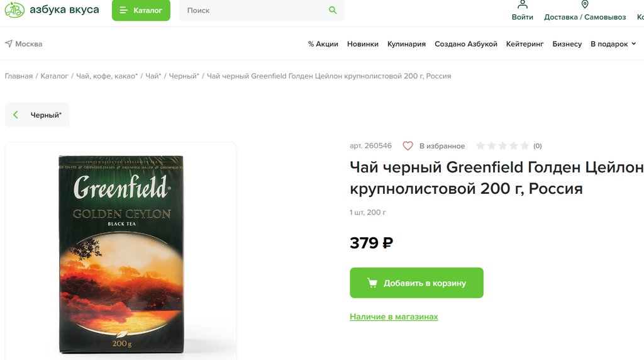This screenshot has width=644, height=360.
Task: Select the Москва city location arrow
Action: 9,43
